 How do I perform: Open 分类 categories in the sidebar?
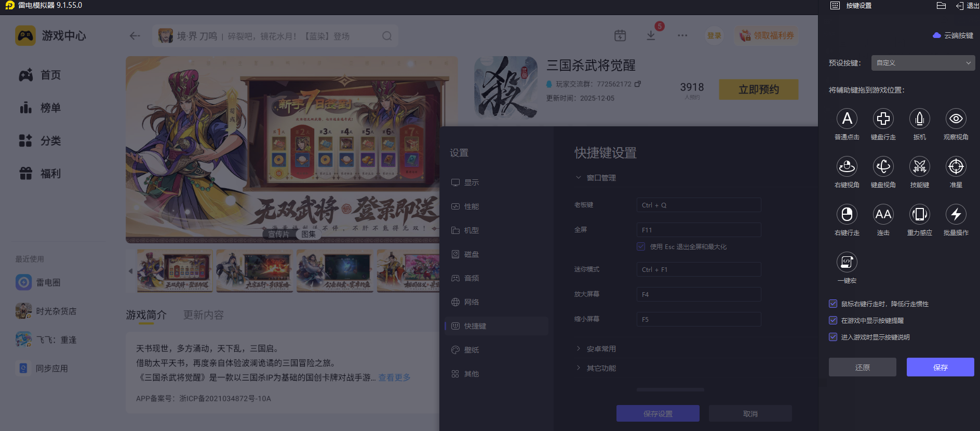click(40, 140)
